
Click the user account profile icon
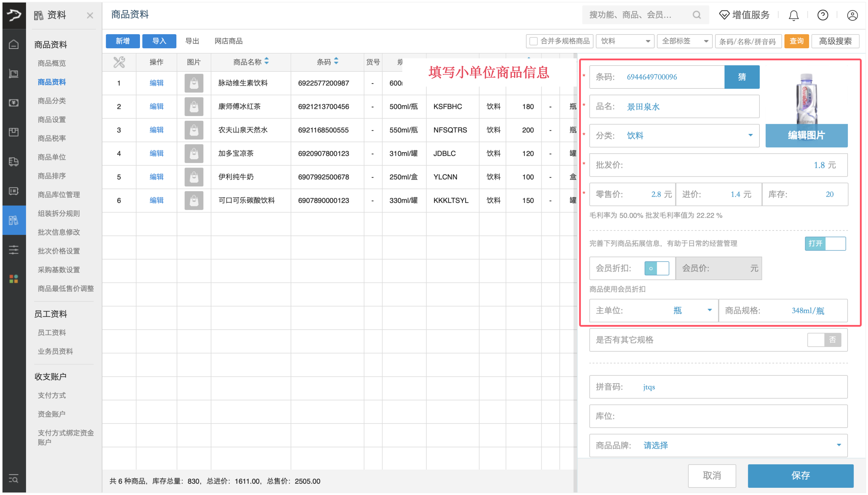[852, 15]
